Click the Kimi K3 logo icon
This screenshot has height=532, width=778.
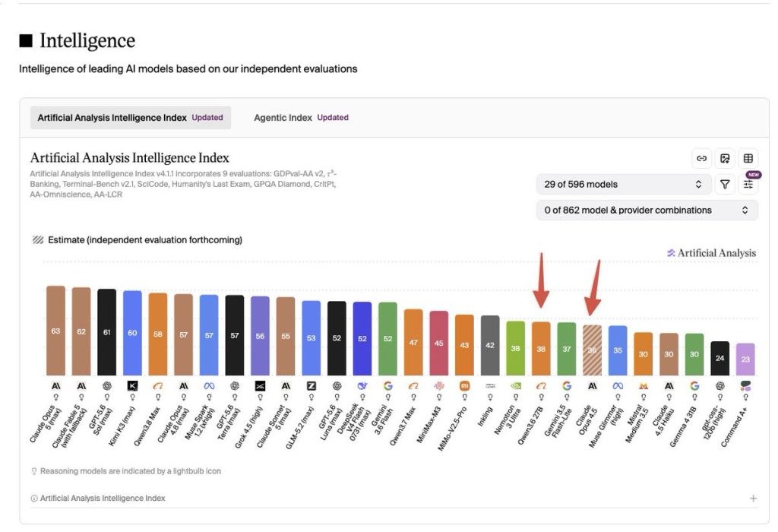tap(132, 385)
